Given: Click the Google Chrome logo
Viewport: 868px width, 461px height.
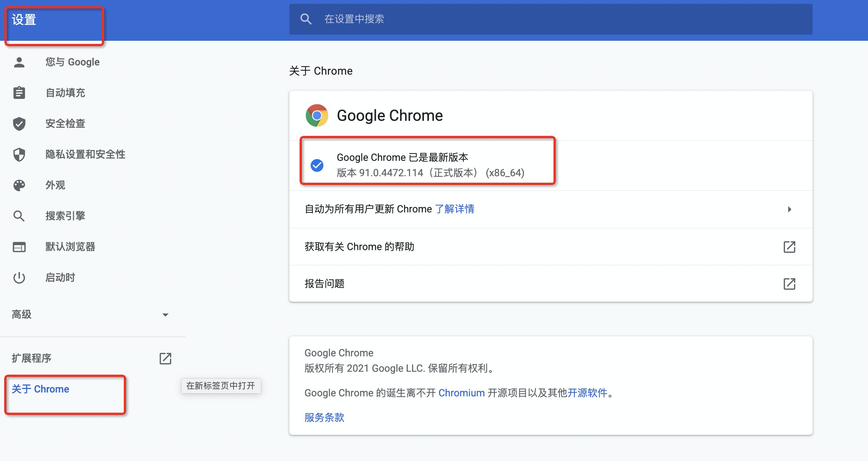Looking at the screenshot, I should coord(316,115).
